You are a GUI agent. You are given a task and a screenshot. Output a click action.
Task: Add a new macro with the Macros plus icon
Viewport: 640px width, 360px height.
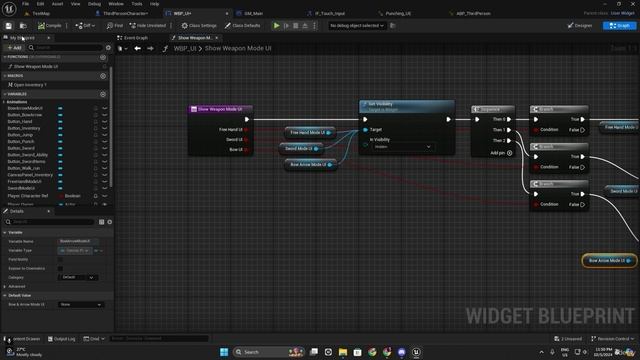click(x=103, y=76)
